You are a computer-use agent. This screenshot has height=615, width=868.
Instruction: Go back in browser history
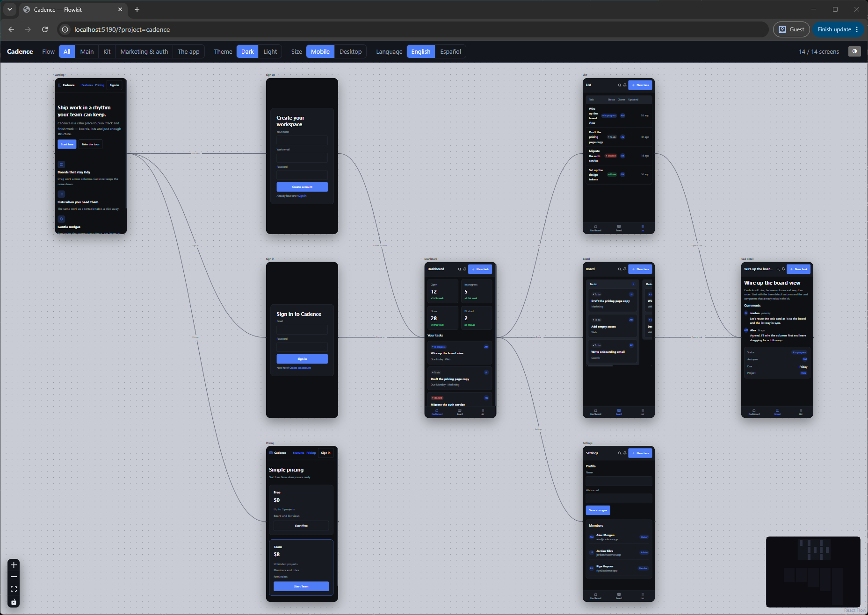[11, 29]
